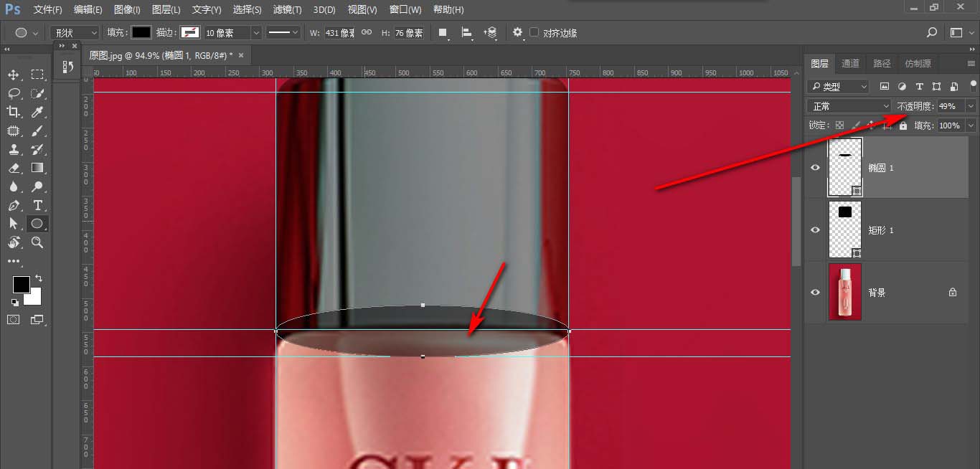Open path alignment options
This screenshot has height=469, width=980.
467,32
